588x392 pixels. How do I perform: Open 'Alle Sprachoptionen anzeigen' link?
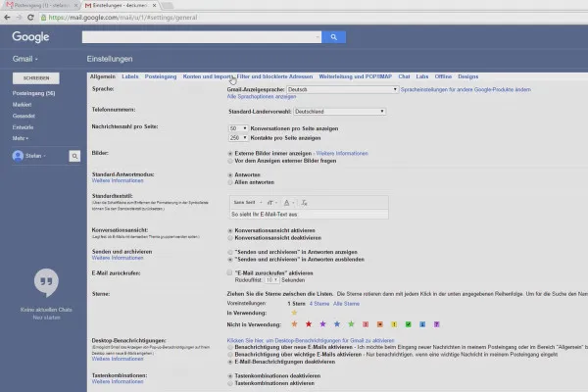[262, 96]
